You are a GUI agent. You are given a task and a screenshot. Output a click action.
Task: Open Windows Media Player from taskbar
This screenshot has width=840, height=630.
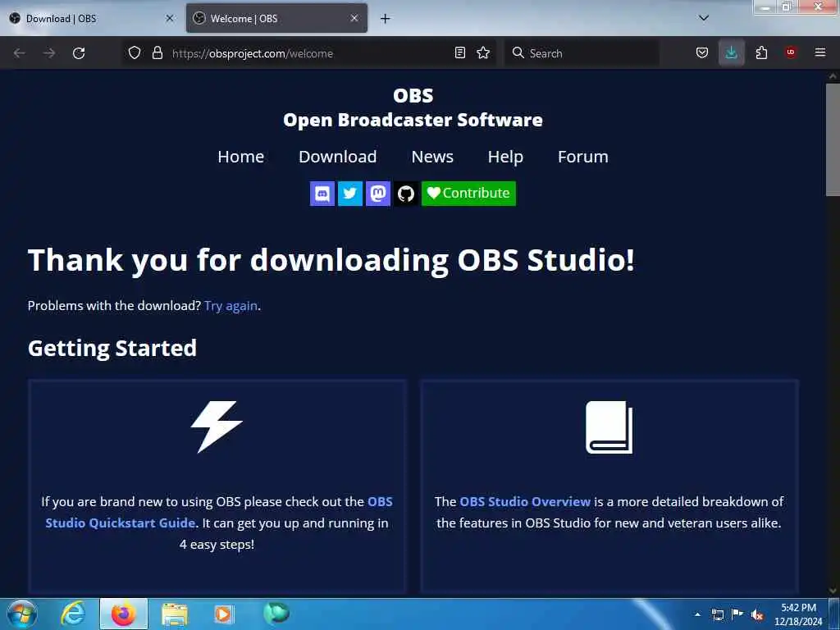click(223, 614)
